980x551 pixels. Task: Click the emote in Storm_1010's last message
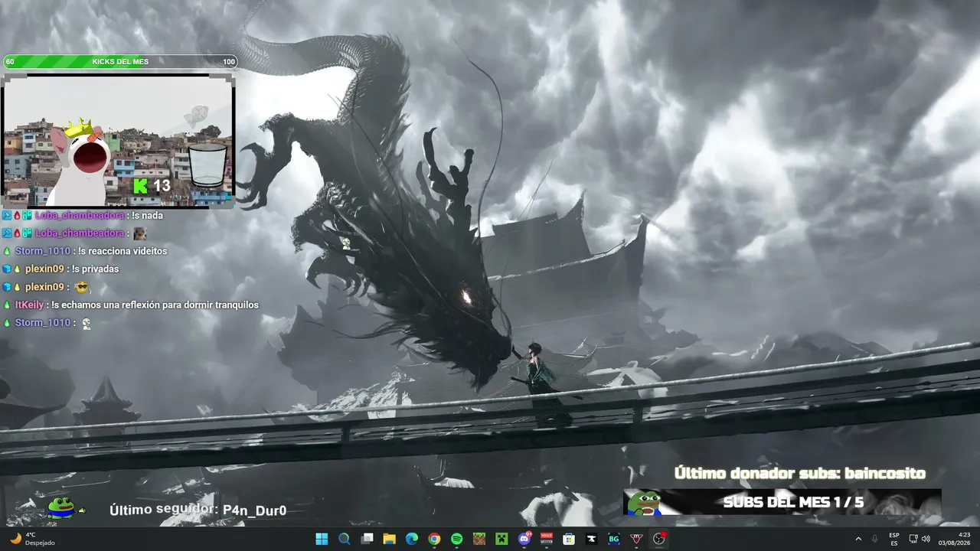tap(87, 323)
